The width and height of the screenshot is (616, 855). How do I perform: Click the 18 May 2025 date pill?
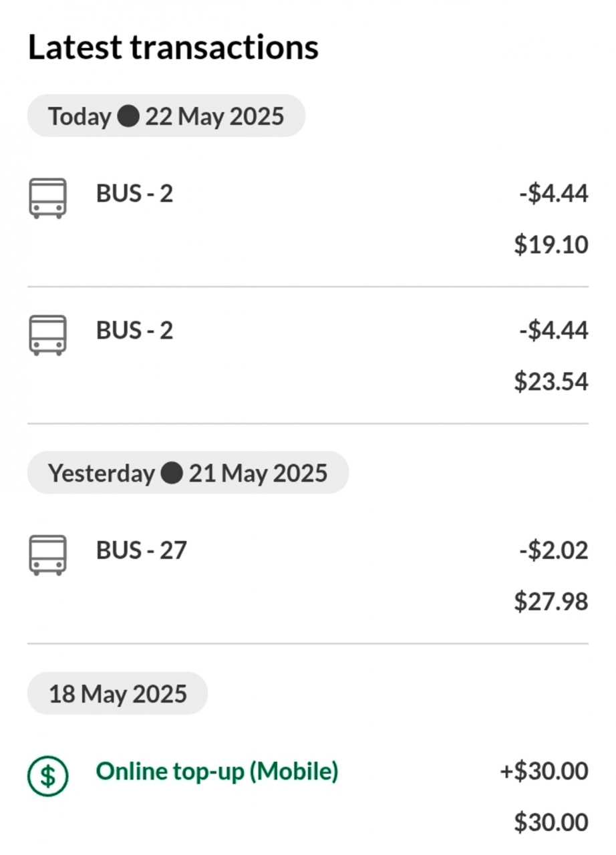pos(118,694)
